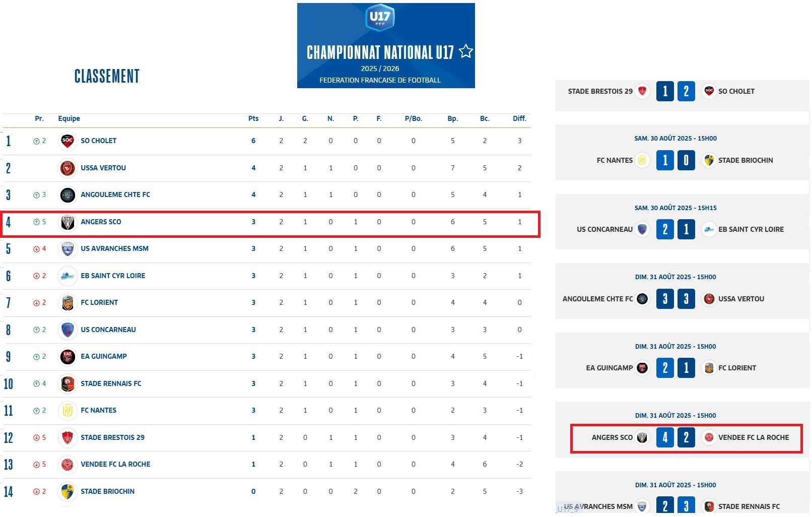The image size is (812, 517).
Task: Sort the table by the Pts column header
Action: [253, 119]
